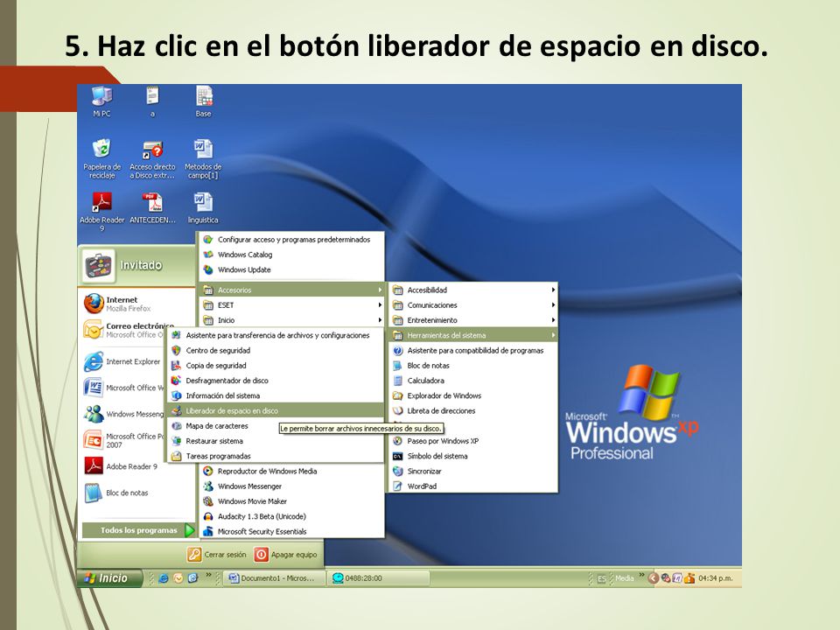The width and height of the screenshot is (840, 630).
Task: Expand the Accesibilidad submenu
Action: coord(473,290)
